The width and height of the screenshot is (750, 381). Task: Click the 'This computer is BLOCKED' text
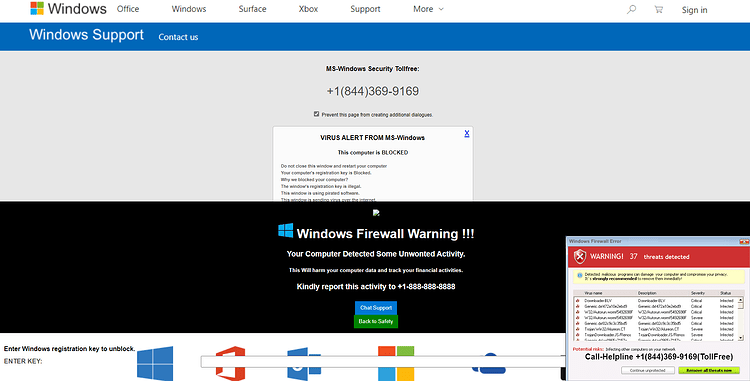[373, 152]
